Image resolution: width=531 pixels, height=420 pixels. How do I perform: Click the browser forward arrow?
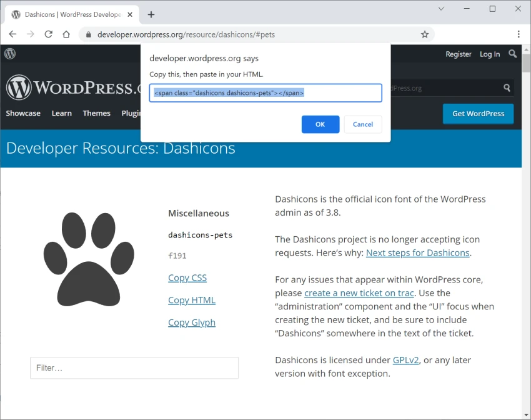click(31, 34)
